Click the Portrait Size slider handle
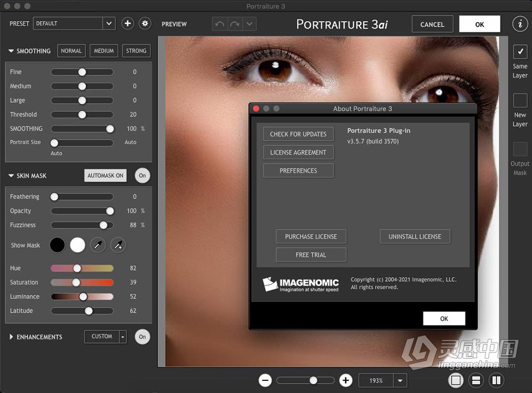The height and width of the screenshot is (393, 532). [54, 143]
